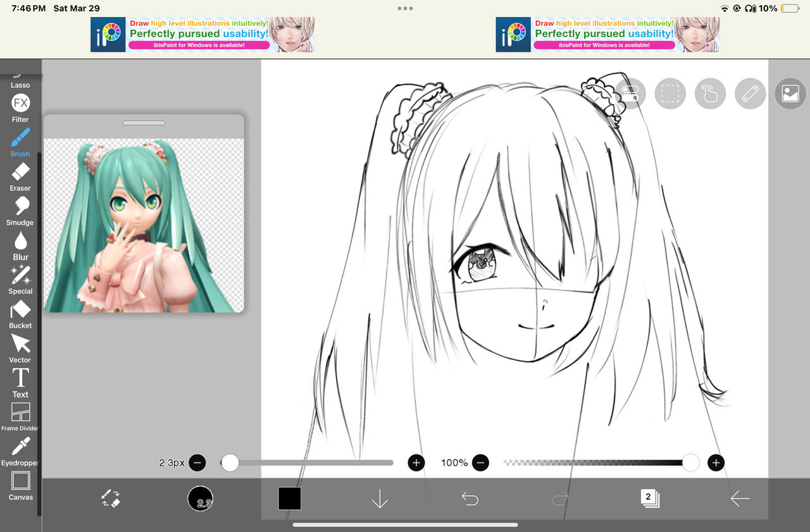The height and width of the screenshot is (532, 810).
Task: Redo the undone stroke
Action: point(559,499)
